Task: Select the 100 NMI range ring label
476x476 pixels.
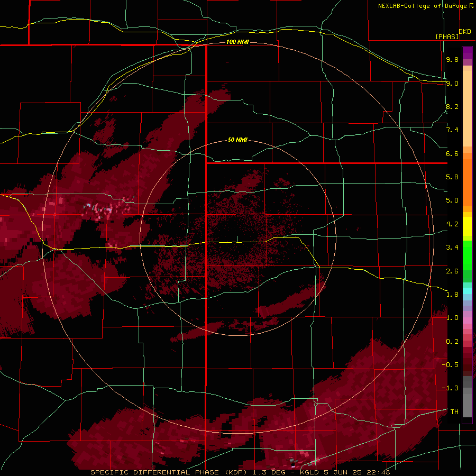Action: click(x=237, y=42)
